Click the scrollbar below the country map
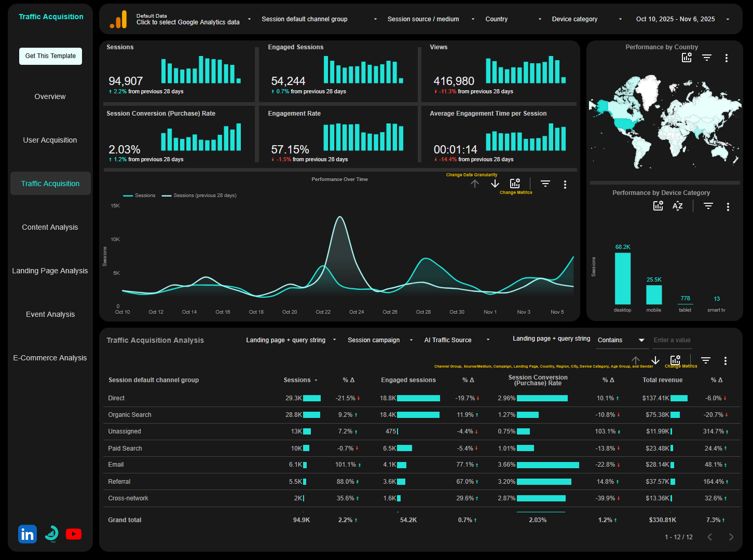The height and width of the screenshot is (560, 753). coord(664,181)
